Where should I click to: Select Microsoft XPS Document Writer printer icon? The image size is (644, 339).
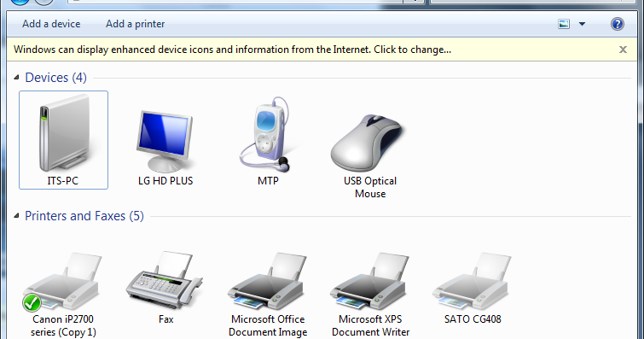[x=369, y=282]
